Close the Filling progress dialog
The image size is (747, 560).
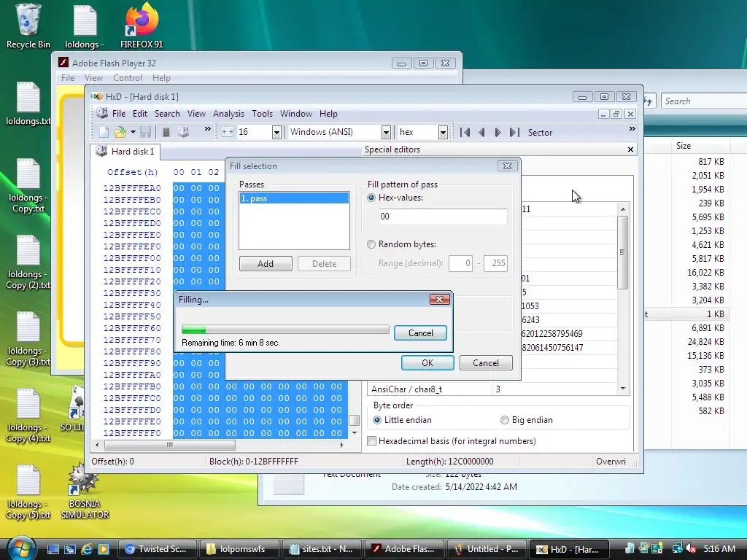439,299
